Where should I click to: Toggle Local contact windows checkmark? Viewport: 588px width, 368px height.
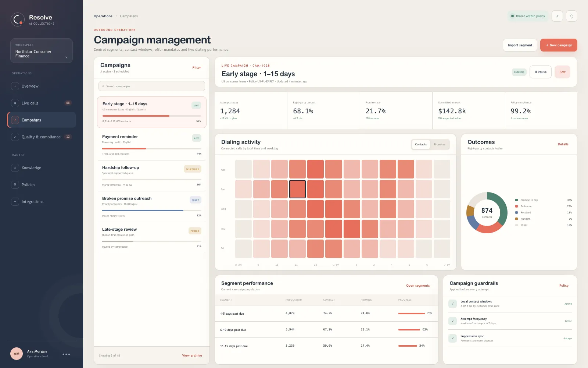453,304
